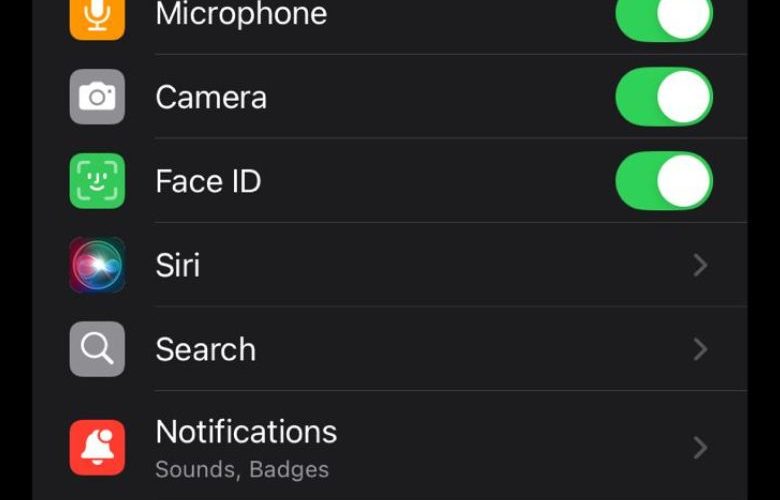
Task: Tap the gray Camera icon
Action: pyautogui.click(x=97, y=97)
